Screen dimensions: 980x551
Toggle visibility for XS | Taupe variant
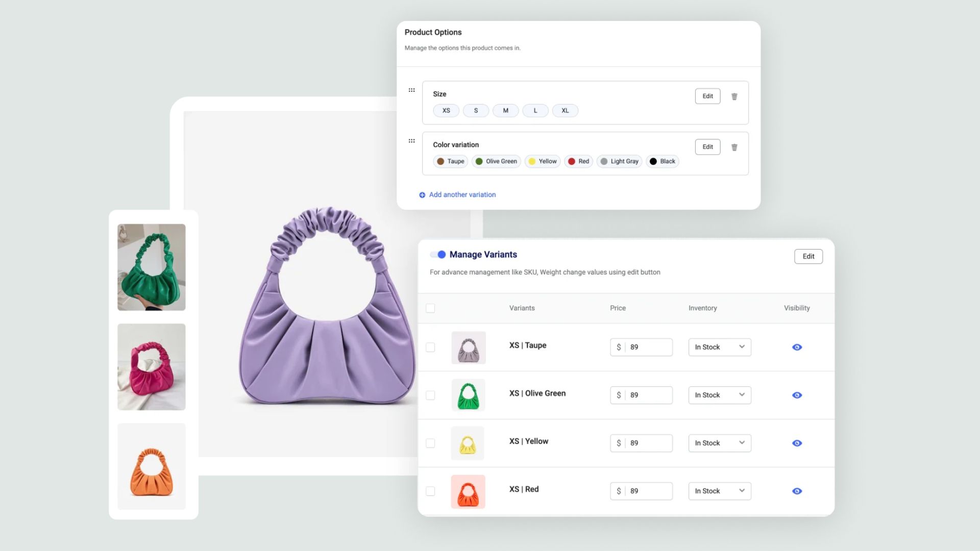[x=797, y=346]
